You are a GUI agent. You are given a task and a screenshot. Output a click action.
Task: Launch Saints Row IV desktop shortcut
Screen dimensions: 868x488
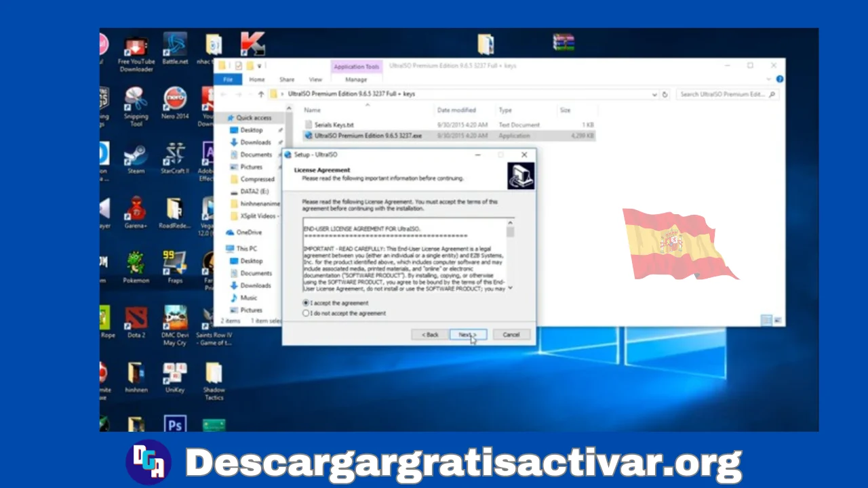click(x=214, y=326)
